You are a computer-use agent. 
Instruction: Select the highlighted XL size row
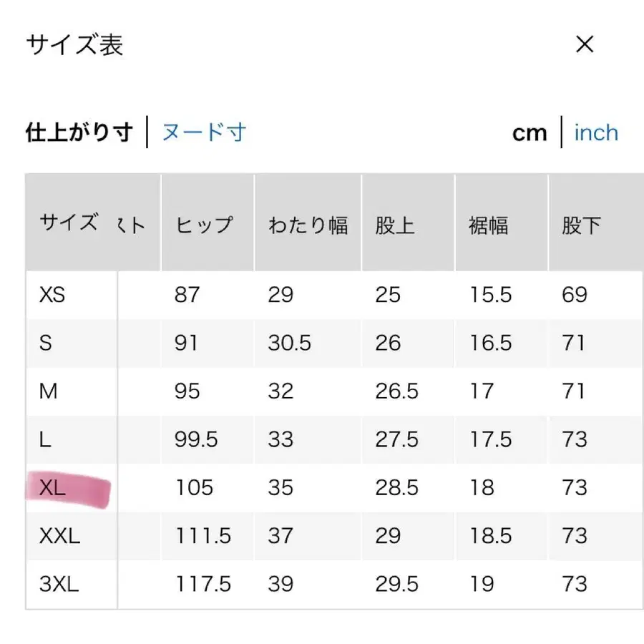tap(54, 487)
